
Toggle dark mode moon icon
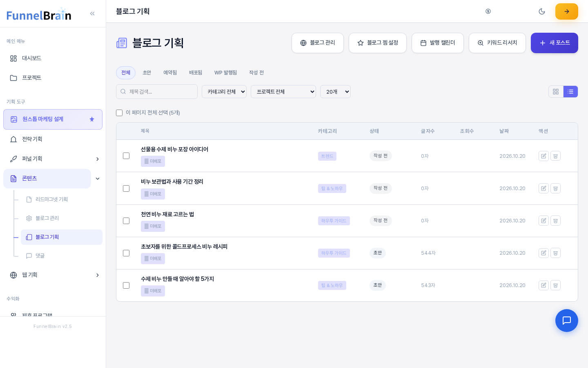pyautogui.click(x=542, y=11)
